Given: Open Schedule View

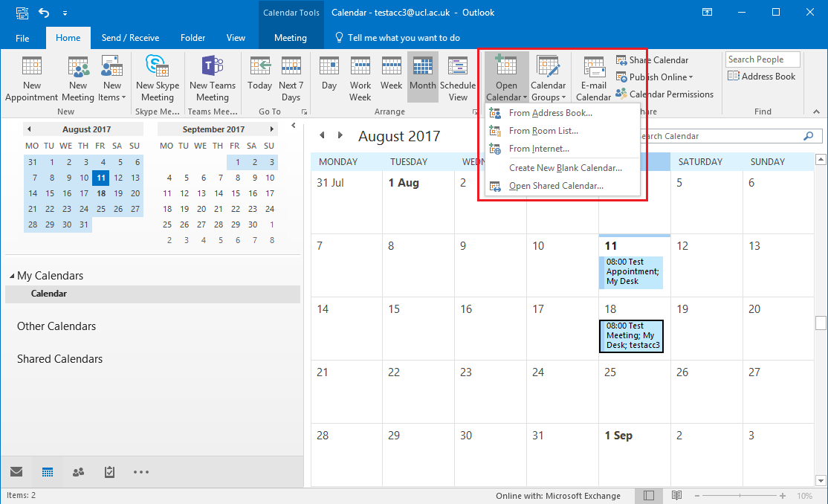Looking at the screenshot, I should click(458, 77).
